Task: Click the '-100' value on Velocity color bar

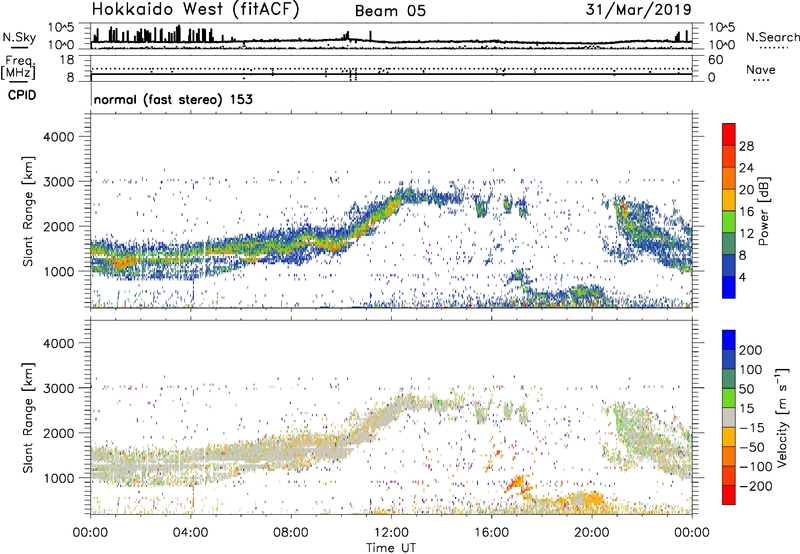Action: (x=756, y=467)
